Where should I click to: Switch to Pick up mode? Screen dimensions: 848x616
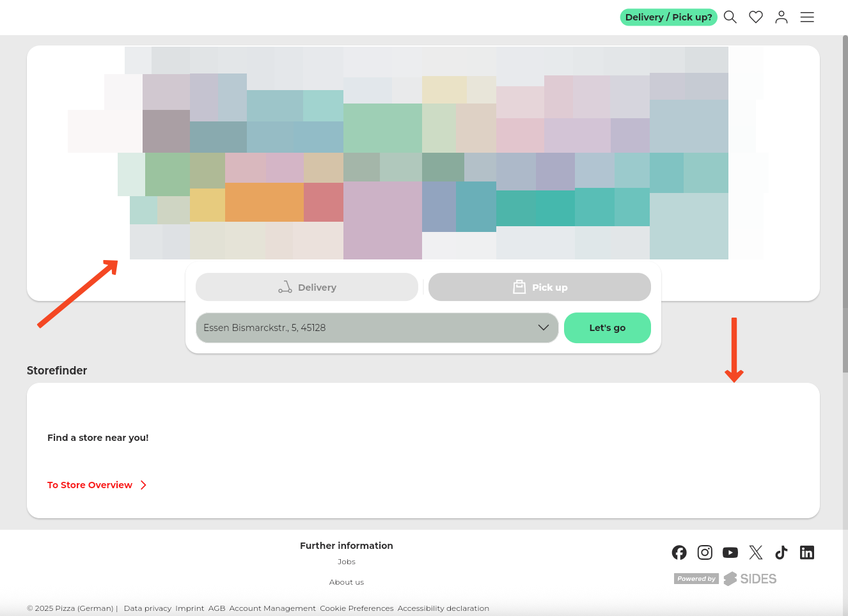[x=540, y=288]
